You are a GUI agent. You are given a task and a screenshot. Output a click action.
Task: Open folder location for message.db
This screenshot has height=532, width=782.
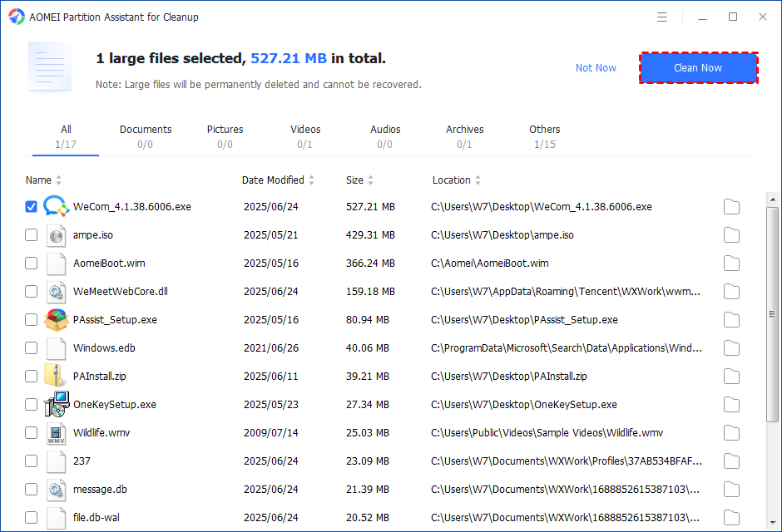point(731,490)
